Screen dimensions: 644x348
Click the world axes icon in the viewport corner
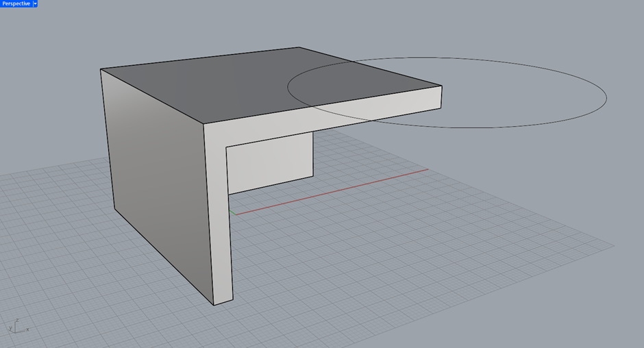(x=18, y=326)
